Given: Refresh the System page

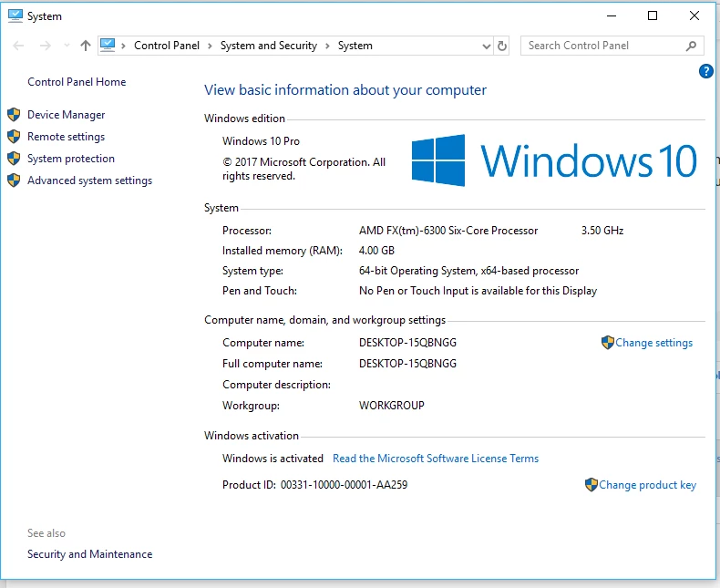Looking at the screenshot, I should 502,46.
